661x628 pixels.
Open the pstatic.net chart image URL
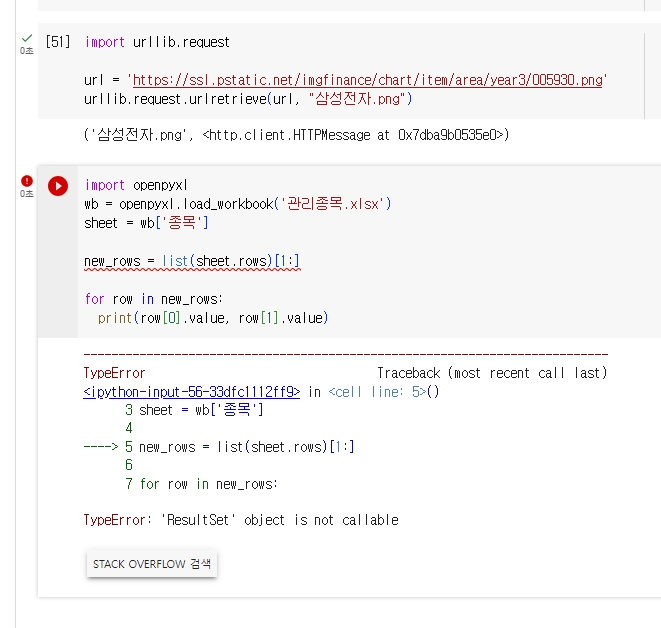367,80
